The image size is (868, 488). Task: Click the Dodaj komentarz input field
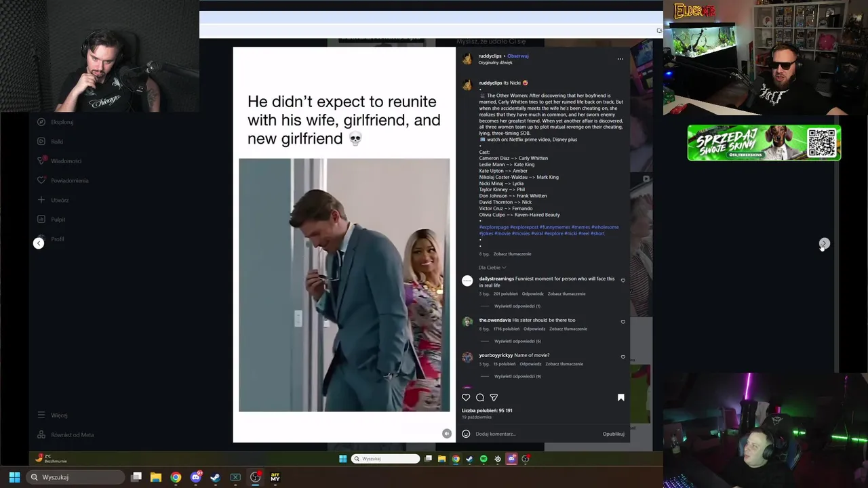coord(536,434)
